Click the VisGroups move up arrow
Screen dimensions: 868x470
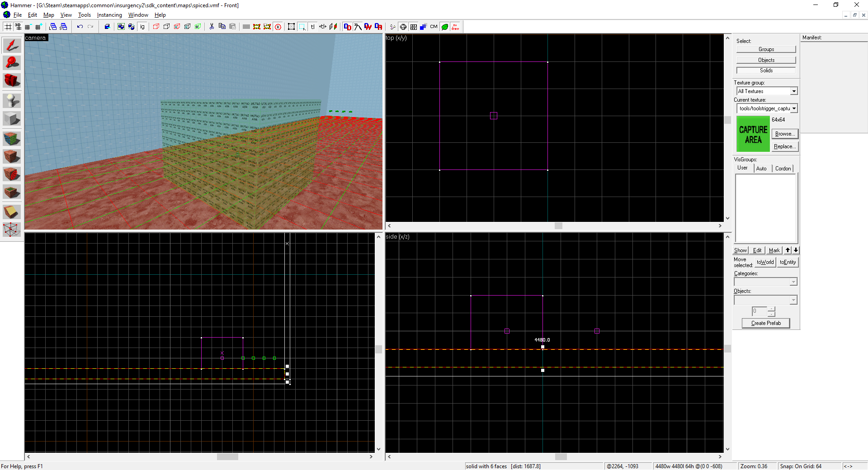coord(788,250)
